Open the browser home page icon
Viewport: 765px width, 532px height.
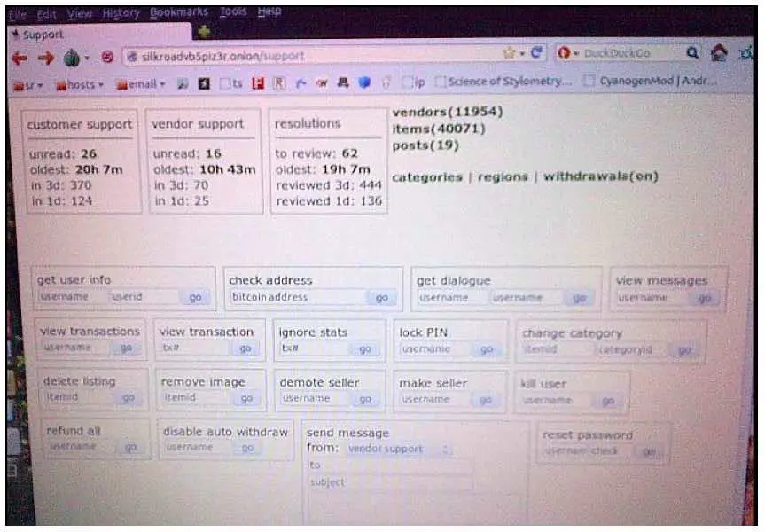click(x=718, y=54)
